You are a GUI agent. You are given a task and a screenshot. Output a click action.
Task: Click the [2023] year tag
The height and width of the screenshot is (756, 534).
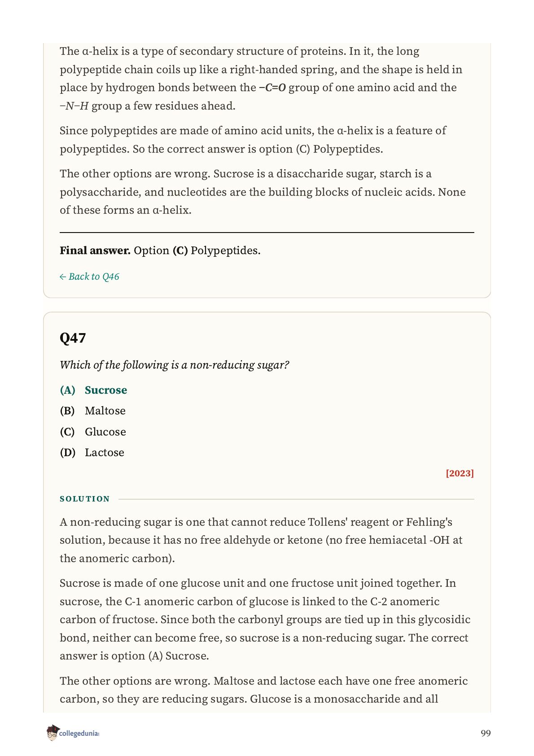tap(460, 473)
